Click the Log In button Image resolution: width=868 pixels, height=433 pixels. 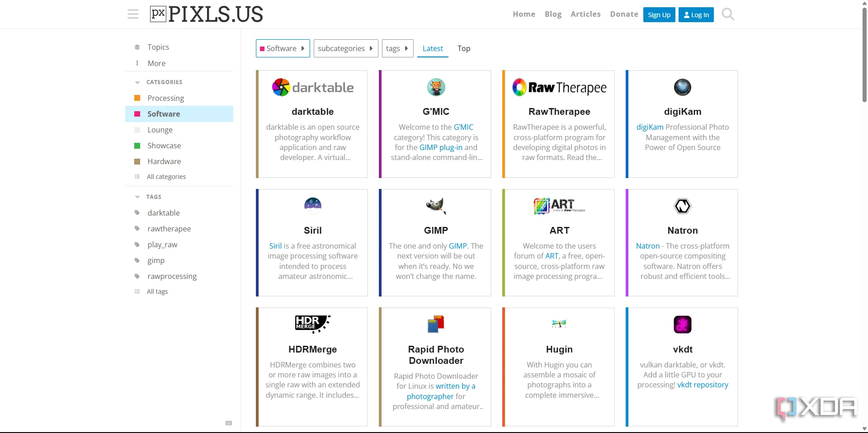click(x=696, y=14)
